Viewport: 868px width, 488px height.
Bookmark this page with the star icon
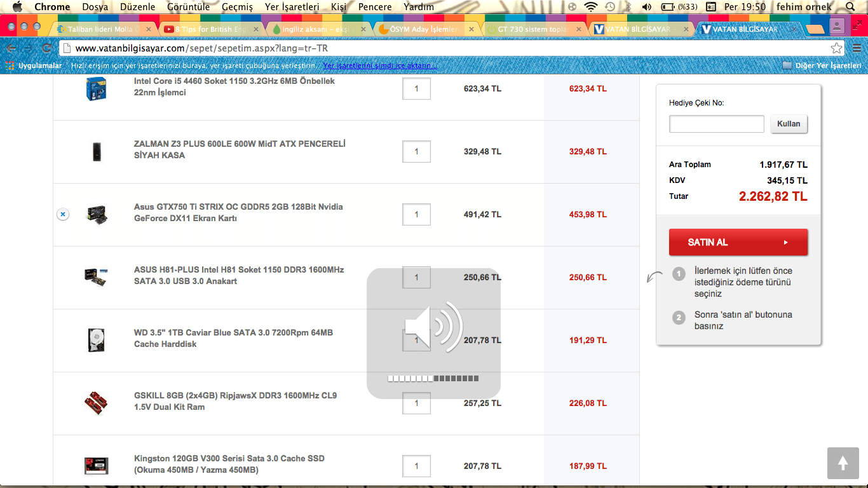click(x=836, y=48)
